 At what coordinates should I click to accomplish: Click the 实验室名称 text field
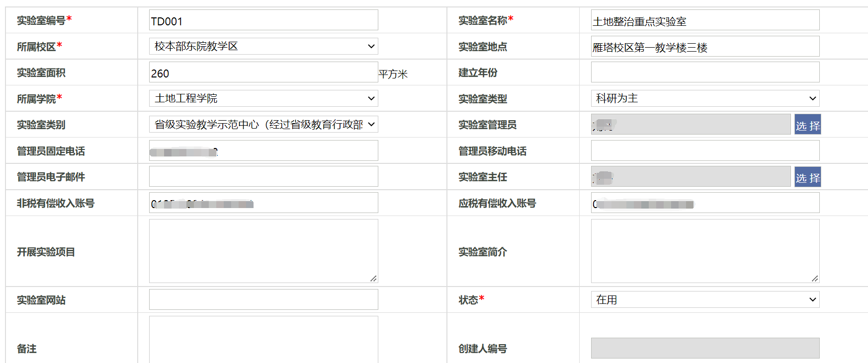[705, 20]
